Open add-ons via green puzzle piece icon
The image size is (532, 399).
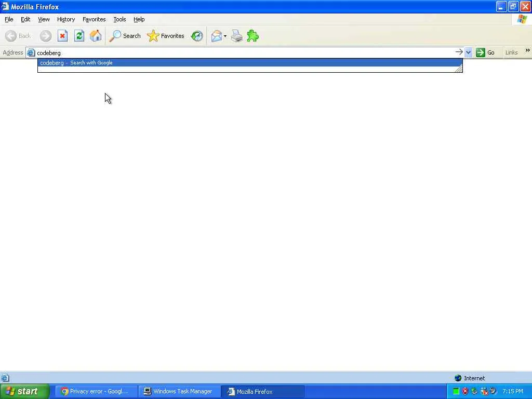tap(253, 36)
